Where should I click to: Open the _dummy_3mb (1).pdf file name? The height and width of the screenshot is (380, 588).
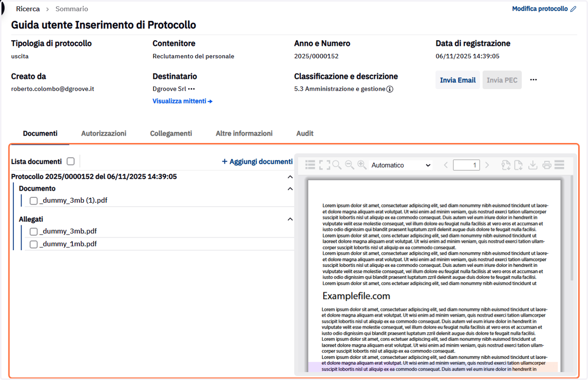73,201
